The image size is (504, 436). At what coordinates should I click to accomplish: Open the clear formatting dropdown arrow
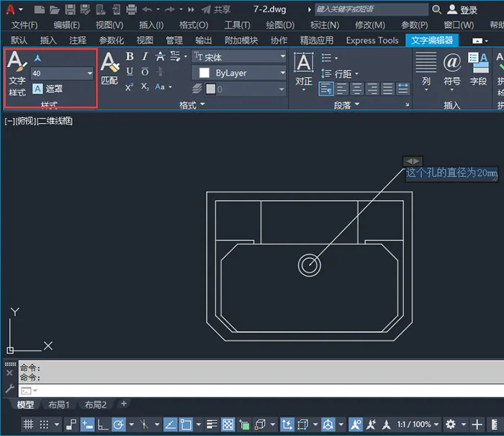(186, 57)
